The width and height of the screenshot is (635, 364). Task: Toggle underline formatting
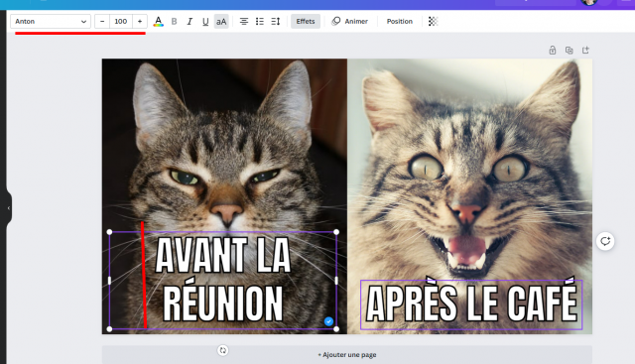(205, 22)
